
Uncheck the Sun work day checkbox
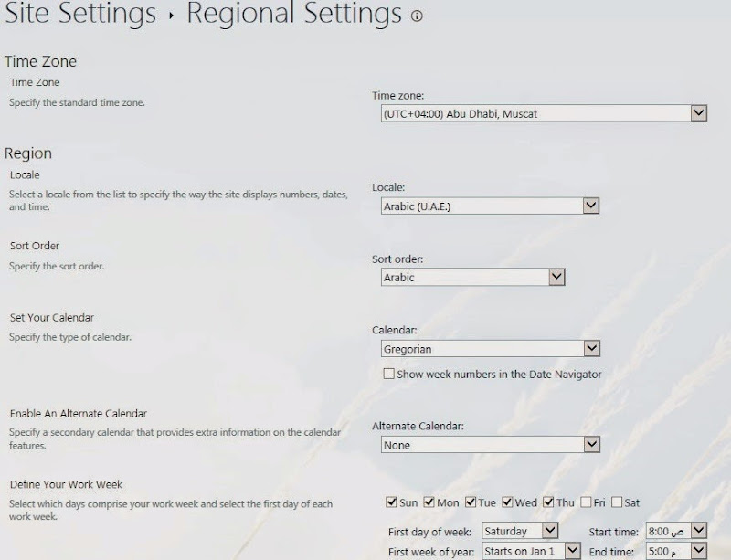point(391,502)
